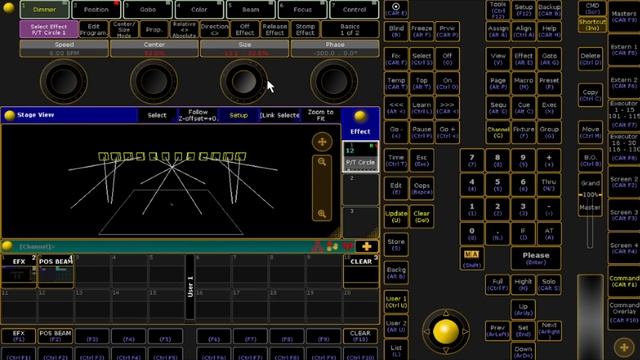
Task: Click the Please (Enter) key
Action: [x=536, y=258]
